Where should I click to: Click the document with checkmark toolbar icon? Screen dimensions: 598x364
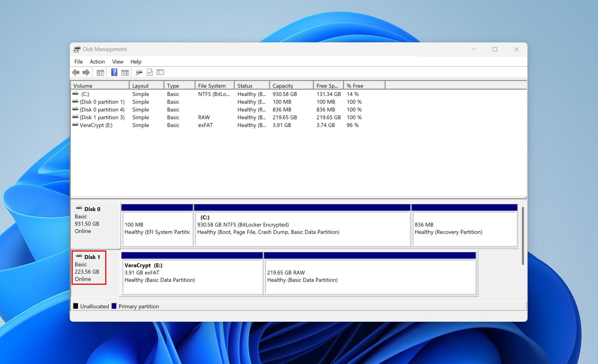pos(150,72)
